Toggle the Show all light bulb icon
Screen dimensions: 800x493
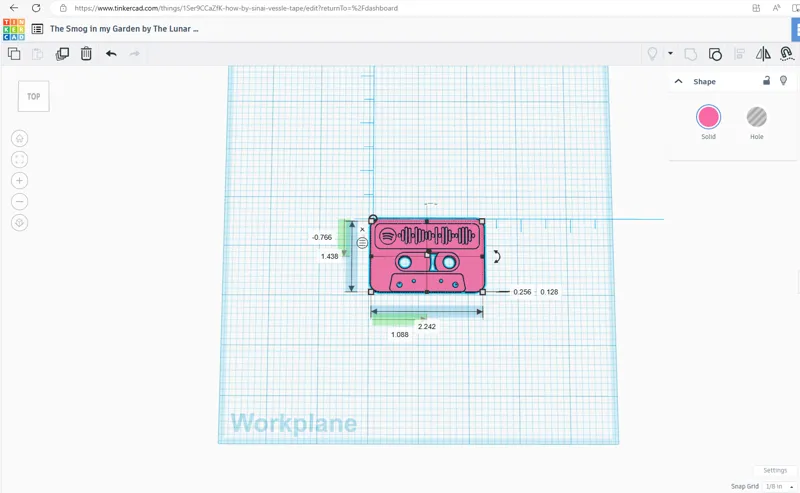tap(652, 54)
